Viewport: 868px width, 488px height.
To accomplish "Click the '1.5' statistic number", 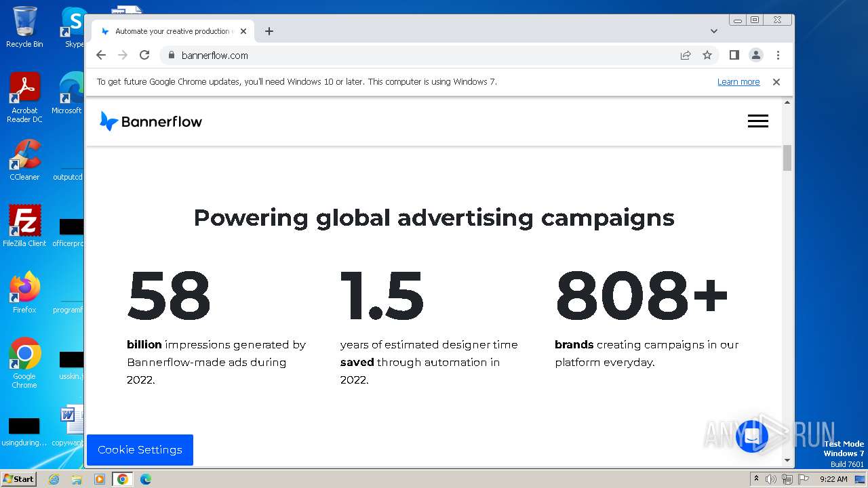I will pyautogui.click(x=382, y=296).
